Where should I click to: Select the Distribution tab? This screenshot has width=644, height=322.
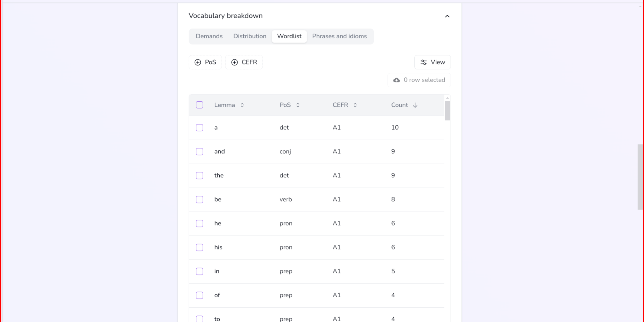(x=250, y=36)
